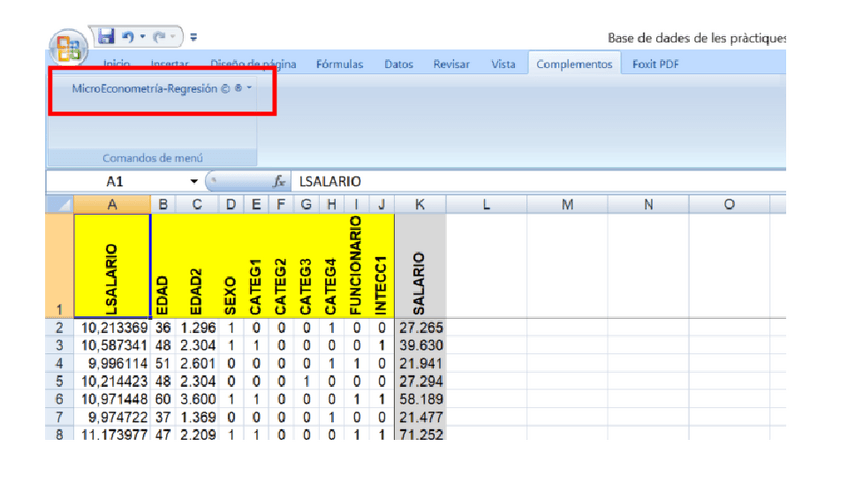Open the Name Box dropdown arrow
Image resolution: width=848 pixels, height=477 pixels.
(194, 182)
